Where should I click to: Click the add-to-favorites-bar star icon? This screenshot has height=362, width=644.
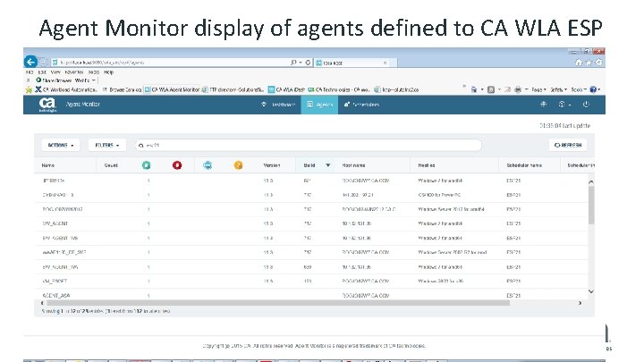[x=29, y=89]
